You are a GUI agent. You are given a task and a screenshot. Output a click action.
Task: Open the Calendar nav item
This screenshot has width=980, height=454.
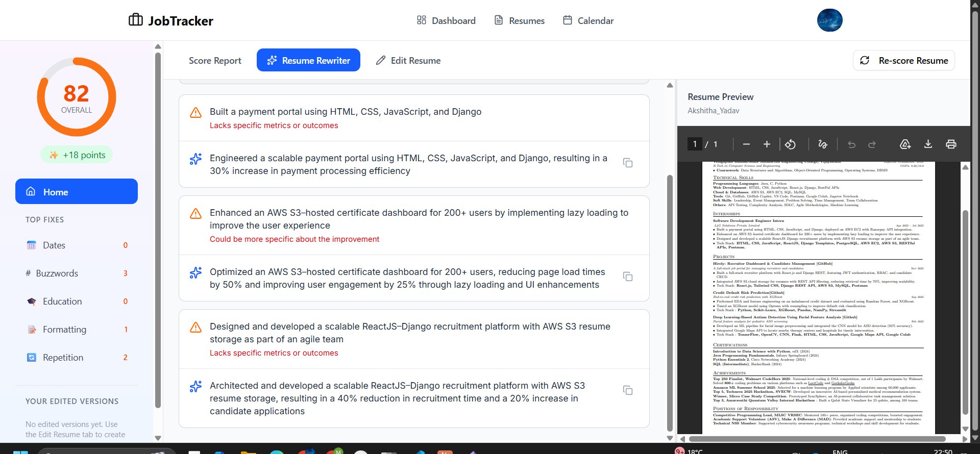588,20
